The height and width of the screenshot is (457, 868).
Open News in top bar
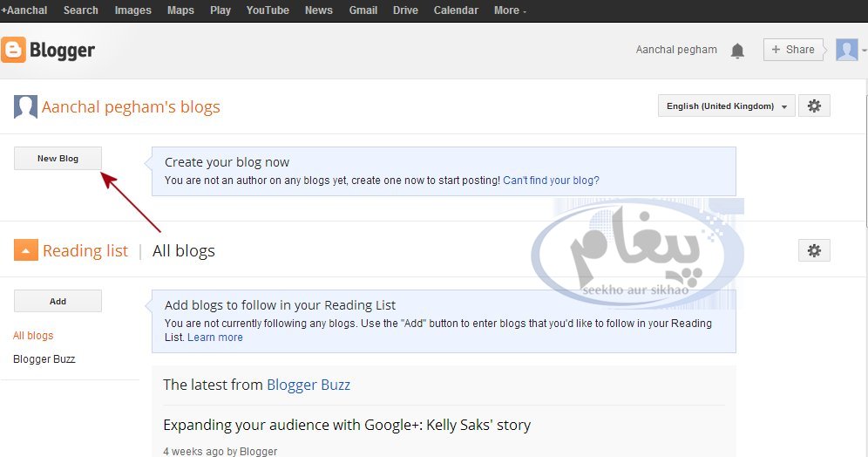319,10
